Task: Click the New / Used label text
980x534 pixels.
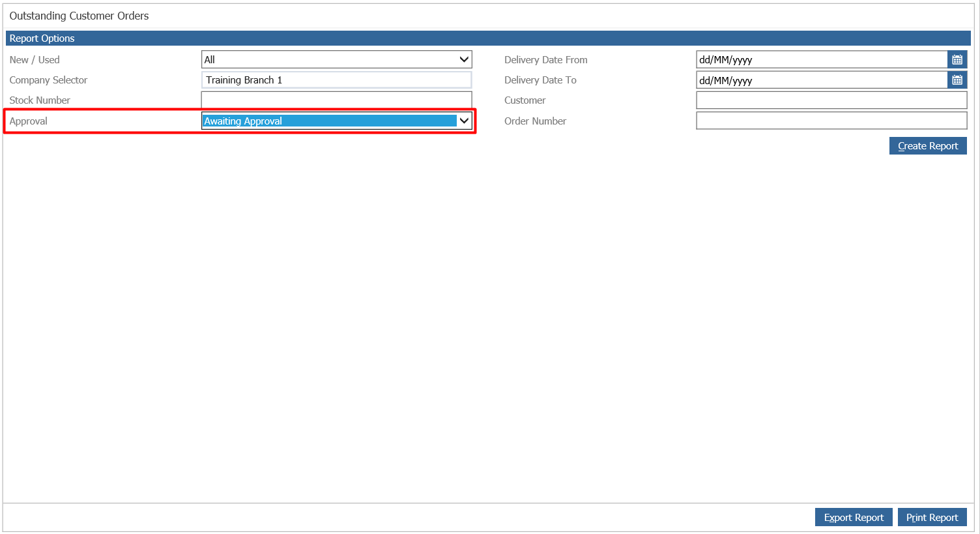Action: click(x=35, y=60)
